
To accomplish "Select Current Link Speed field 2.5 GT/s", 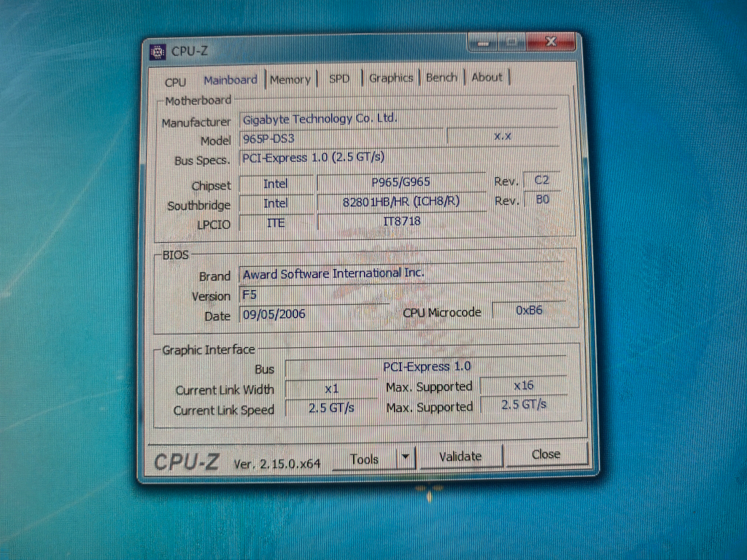I will (332, 408).
